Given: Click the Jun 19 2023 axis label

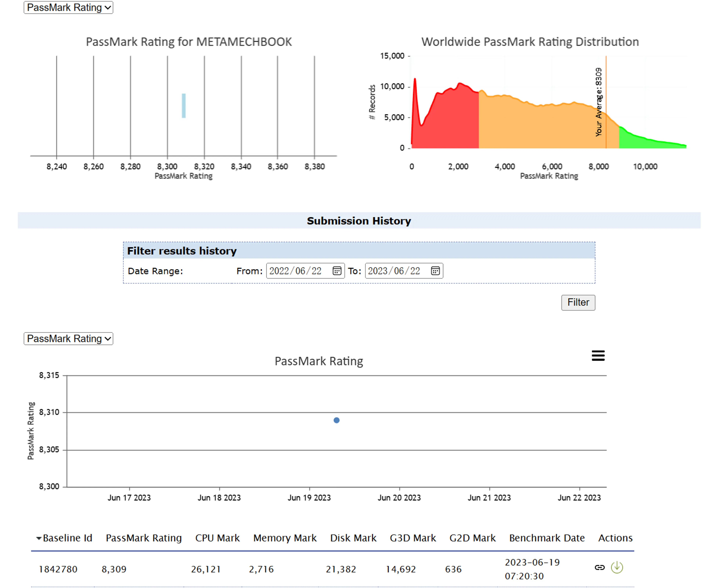Looking at the screenshot, I should click(309, 498).
